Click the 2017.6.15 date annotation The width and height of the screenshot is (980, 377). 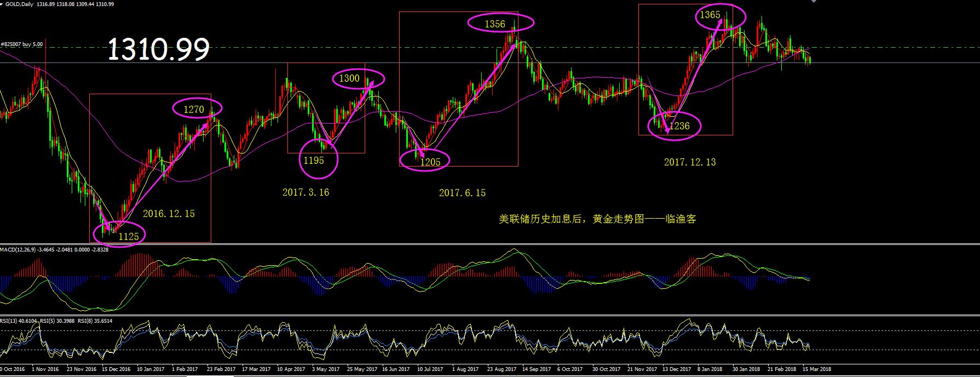point(462,193)
